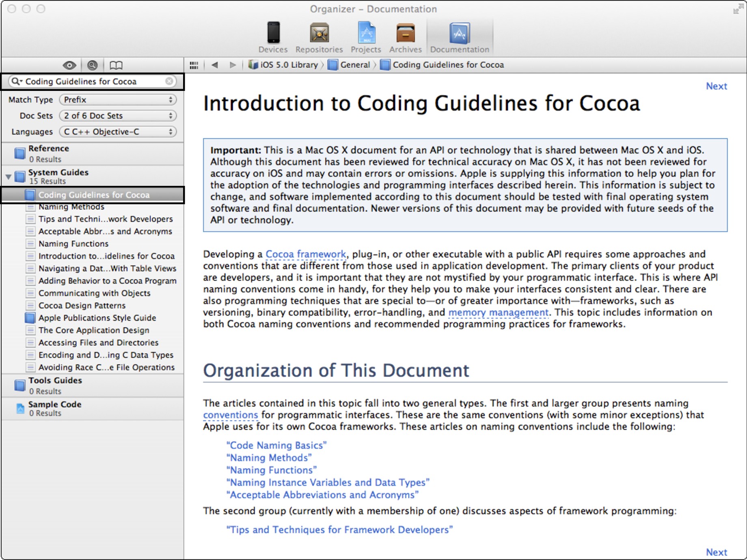Click Coding Guidelines for Cocoa breadcrumb
The height and width of the screenshot is (560, 747).
tap(442, 65)
